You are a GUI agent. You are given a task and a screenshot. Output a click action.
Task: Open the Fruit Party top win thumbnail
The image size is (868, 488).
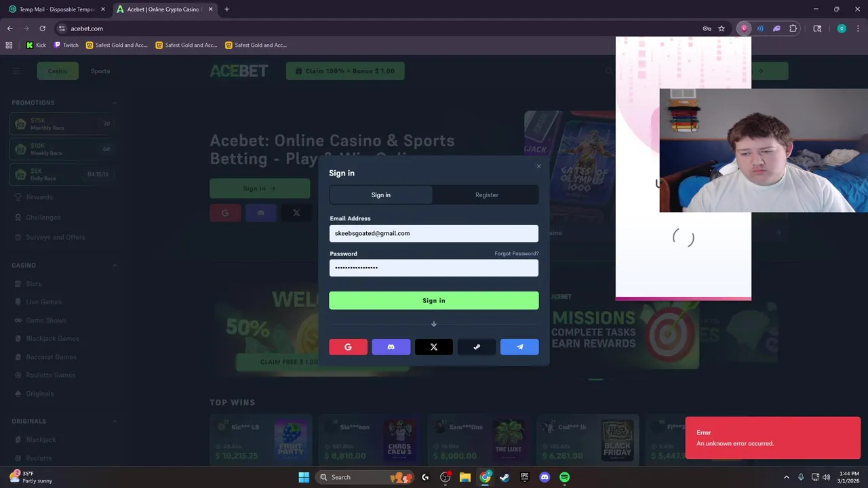pos(290,440)
